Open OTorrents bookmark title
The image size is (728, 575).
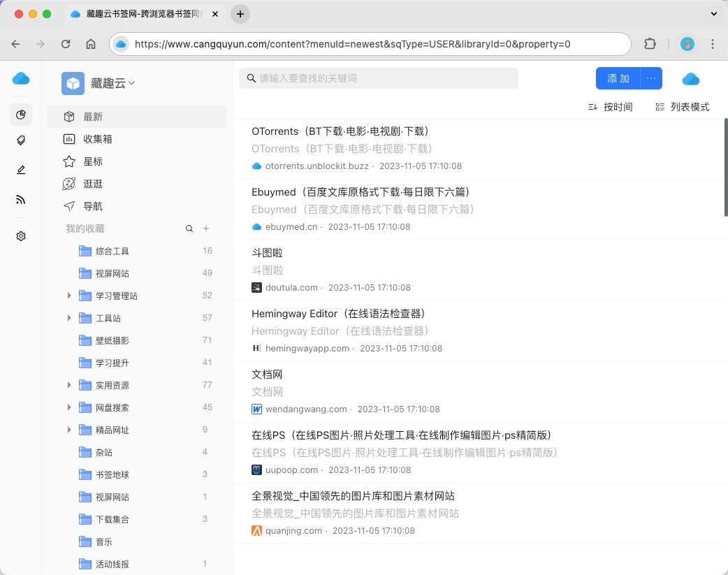point(342,131)
